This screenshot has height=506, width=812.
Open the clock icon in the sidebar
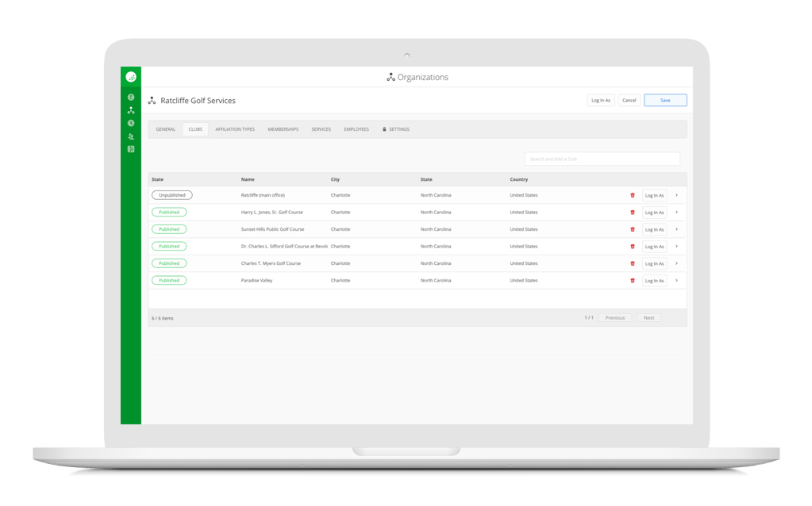(131, 123)
